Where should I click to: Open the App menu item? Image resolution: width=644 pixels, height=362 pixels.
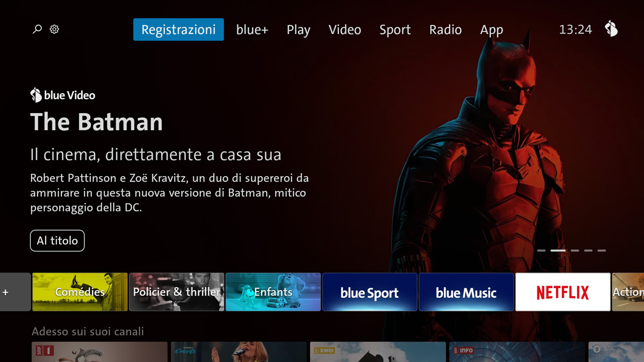click(492, 30)
